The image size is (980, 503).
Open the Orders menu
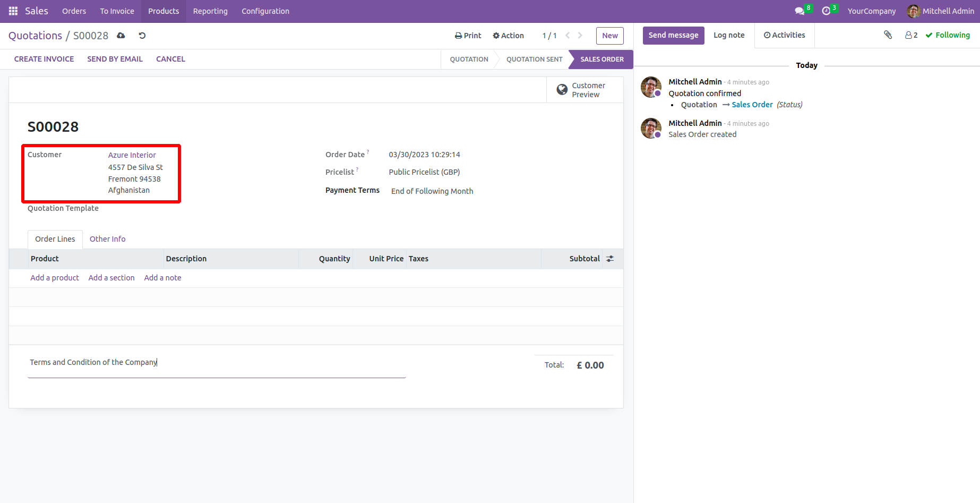(74, 11)
